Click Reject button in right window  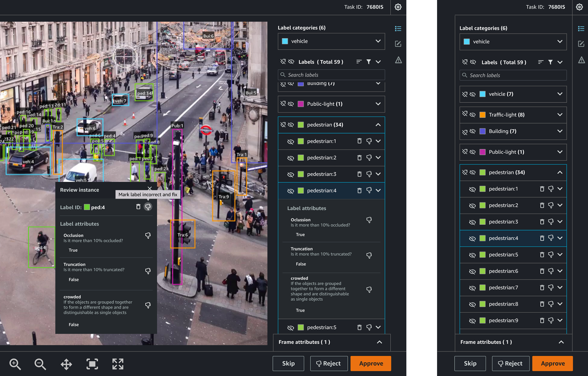[511, 363]
